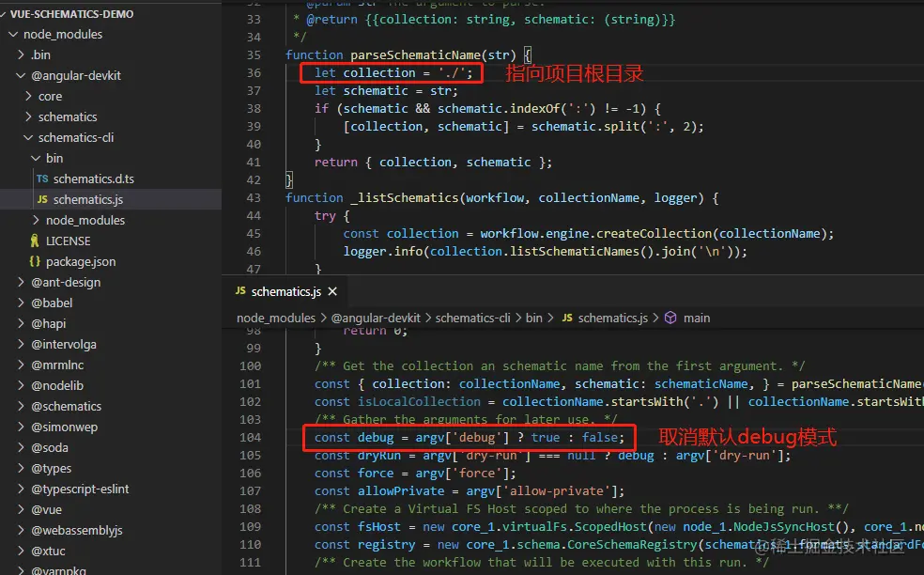
Task: Click 'logger.info' call on line 46
Action: pyautogui.click(x=383, y=252)
